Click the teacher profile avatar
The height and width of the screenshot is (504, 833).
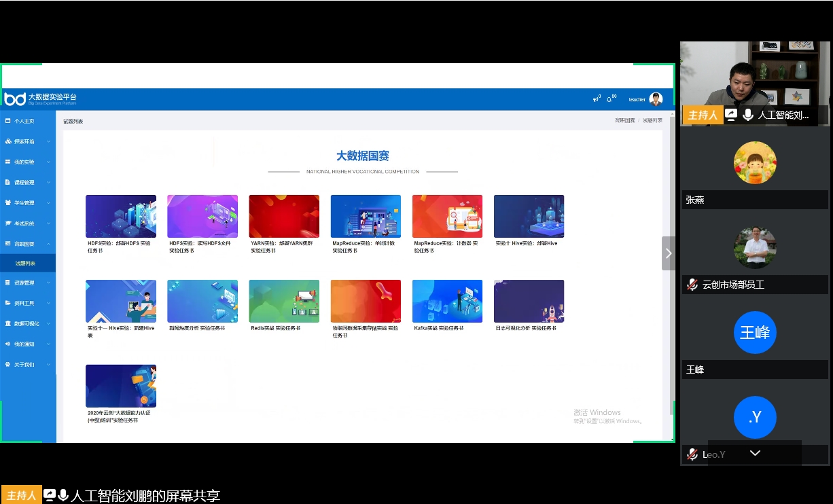click(x=656, y=99)
